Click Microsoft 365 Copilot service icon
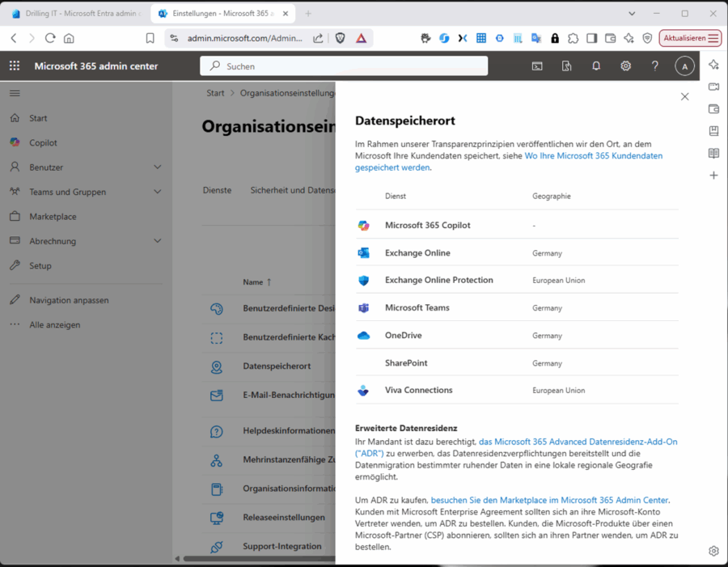The height and width of the screenshot is (567, 728). click(x=363, y=225)
